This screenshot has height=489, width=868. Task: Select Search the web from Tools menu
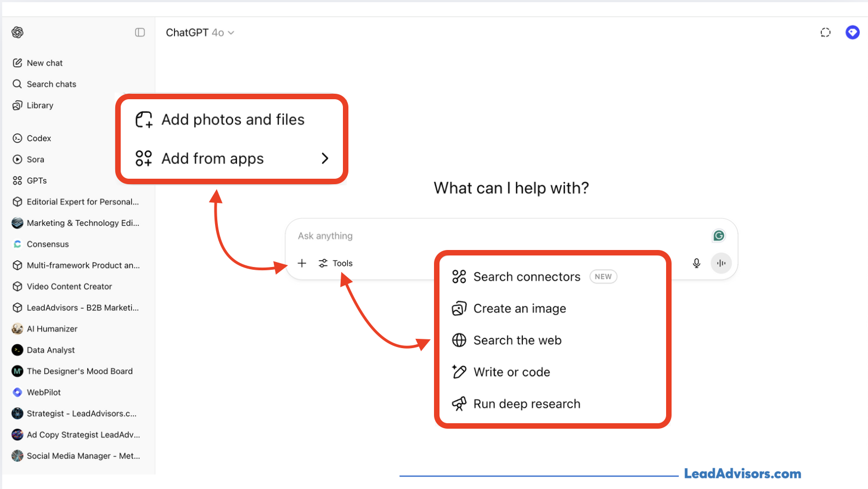point(507,340)
